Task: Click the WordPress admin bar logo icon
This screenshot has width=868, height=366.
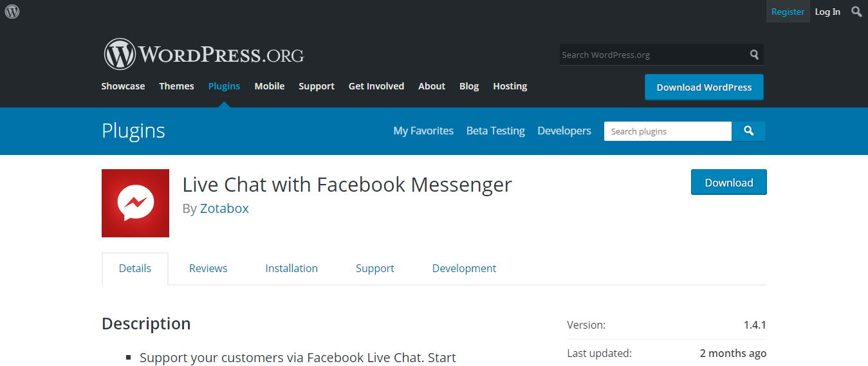Action: 12,12
